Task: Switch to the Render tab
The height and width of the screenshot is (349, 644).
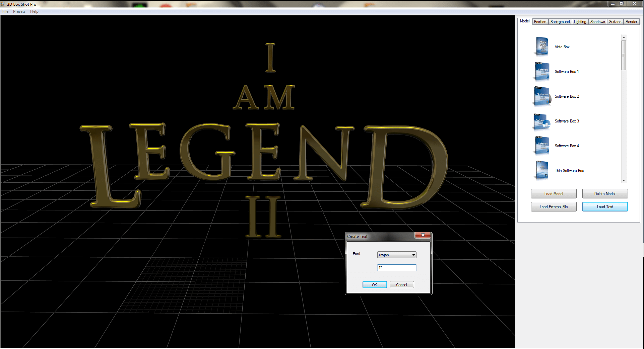Action: click(631, 22)
